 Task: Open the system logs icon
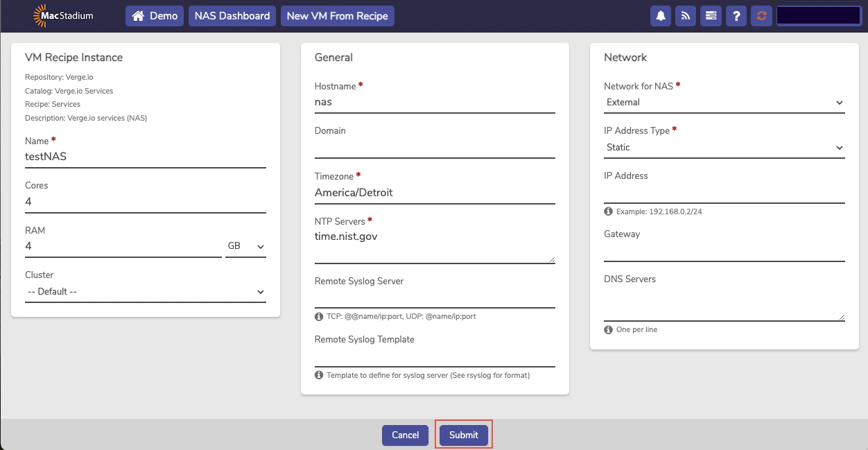(x=711, y=15)
